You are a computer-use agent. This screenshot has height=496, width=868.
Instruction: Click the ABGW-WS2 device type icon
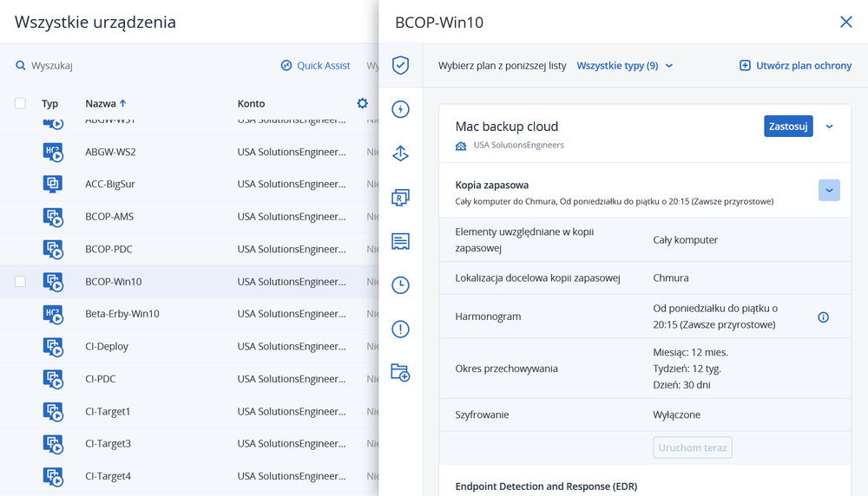point(53,152)
